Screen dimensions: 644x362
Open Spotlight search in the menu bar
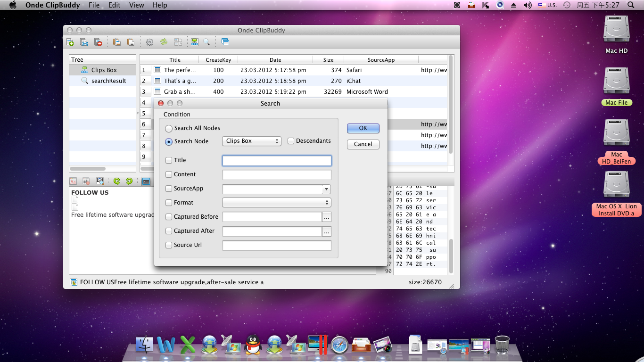tap(631, 5)
